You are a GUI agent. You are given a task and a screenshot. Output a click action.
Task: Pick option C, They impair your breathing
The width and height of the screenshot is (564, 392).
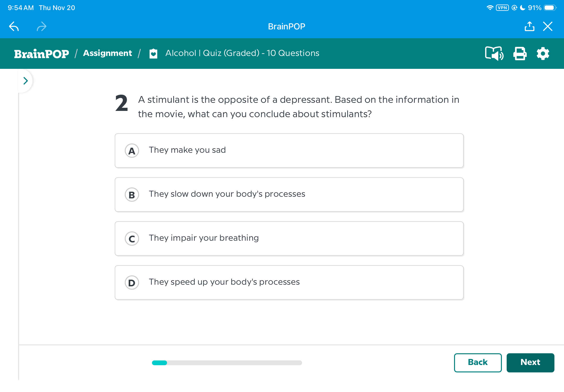coord(289,239)
